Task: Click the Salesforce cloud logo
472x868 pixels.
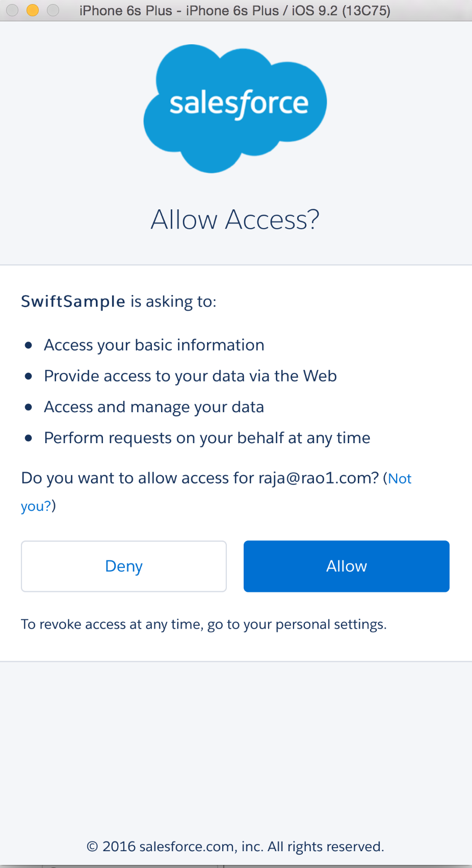Action: (x=235, y=108)
